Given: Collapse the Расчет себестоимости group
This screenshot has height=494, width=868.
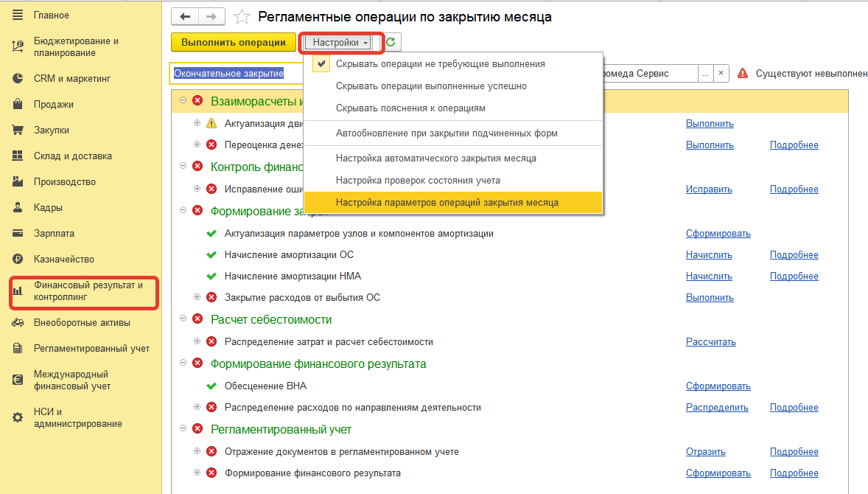Looking at the screenshot, I should pyautogui.click(x=183, y=319).
